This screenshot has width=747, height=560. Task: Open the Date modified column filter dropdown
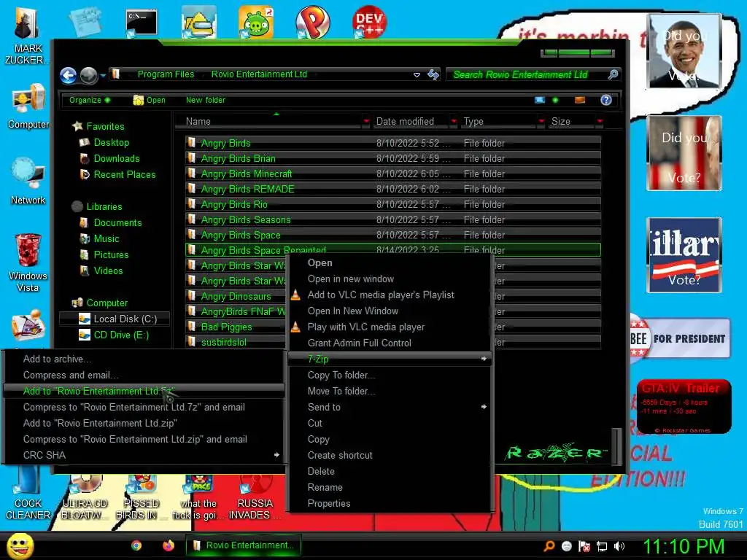(x=454, y=122)
